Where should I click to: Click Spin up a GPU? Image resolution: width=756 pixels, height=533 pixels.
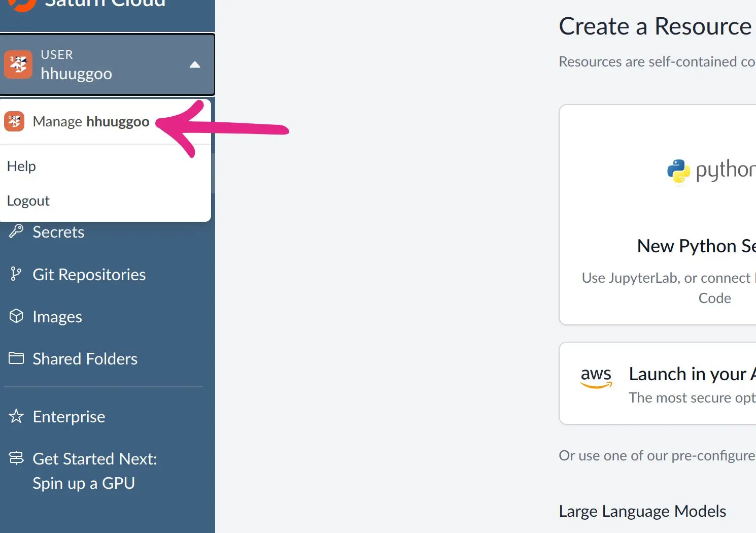tap(83, 483)
